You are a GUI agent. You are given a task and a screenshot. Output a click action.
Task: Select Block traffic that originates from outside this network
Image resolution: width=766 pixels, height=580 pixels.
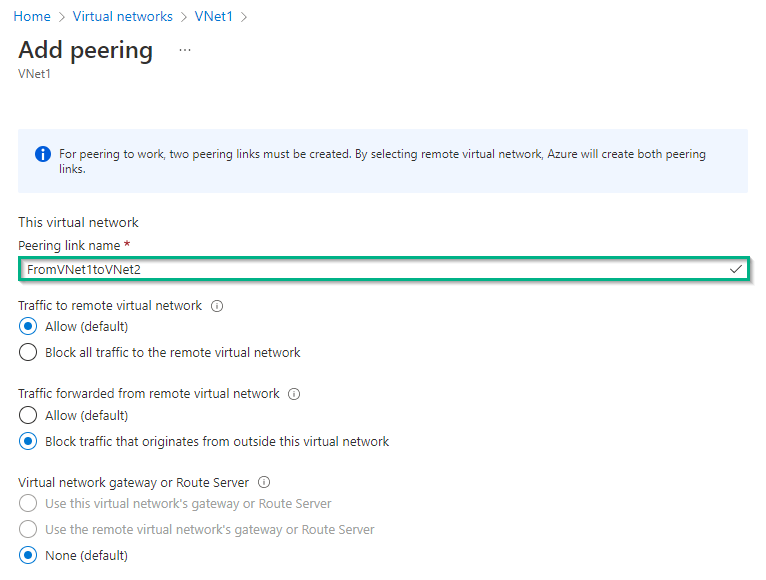click(28, 441)
